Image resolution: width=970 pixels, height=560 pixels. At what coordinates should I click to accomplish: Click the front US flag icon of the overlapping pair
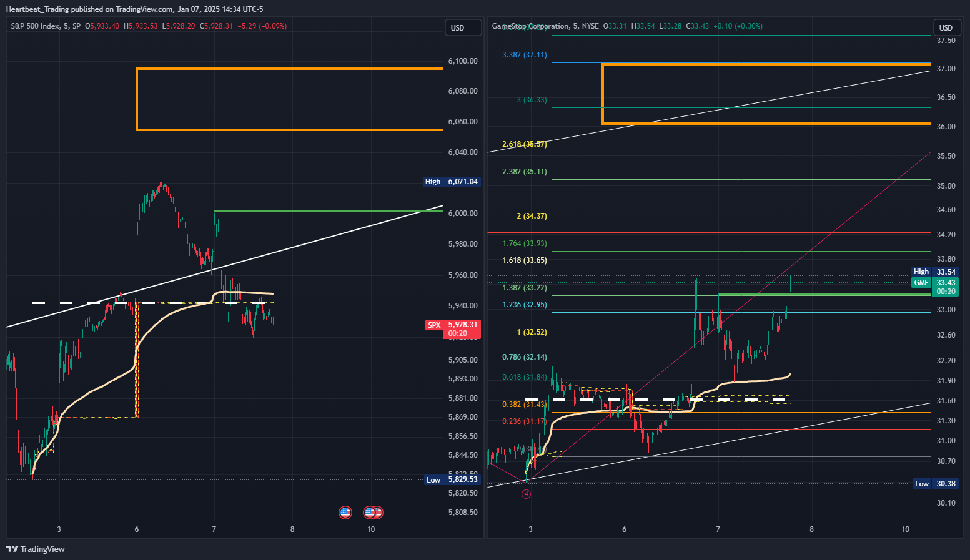tap(370, 513)
